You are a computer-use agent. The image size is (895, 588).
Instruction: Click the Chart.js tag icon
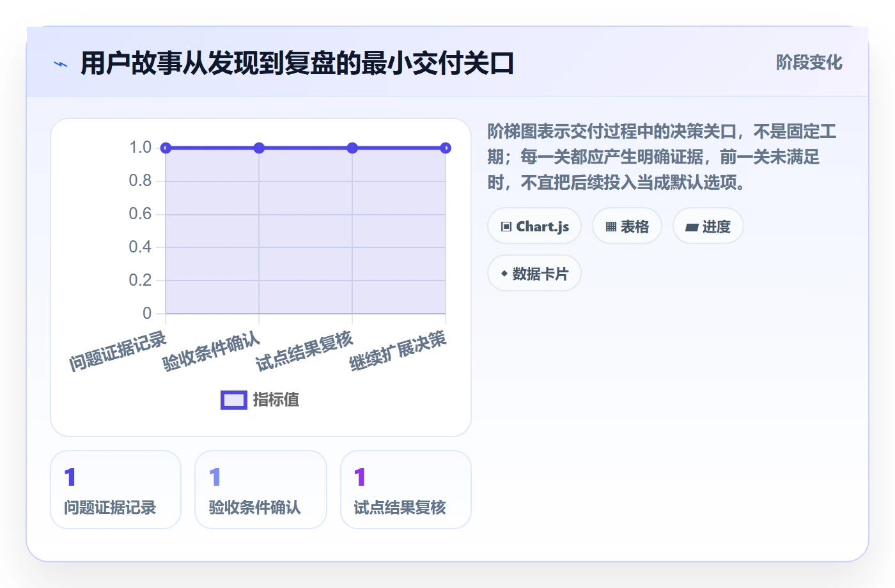pyautogui.click(x=506, y=227)
